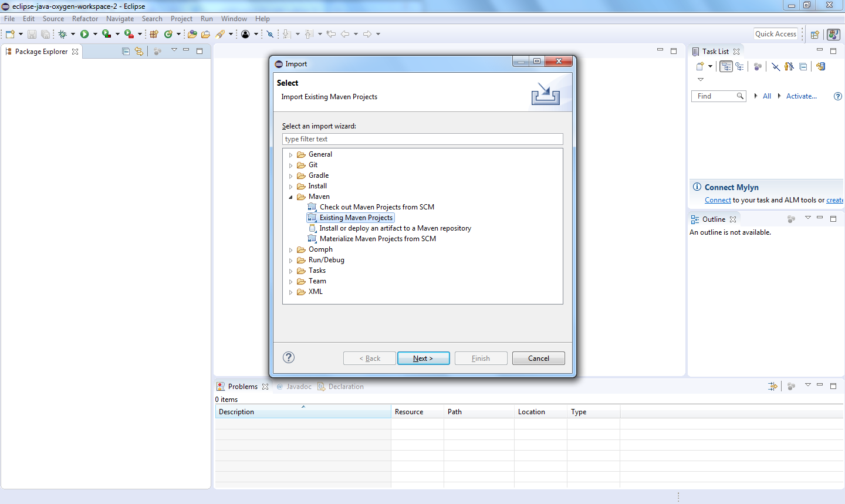
Task: Select Check out Maven Projects from SCM
Action: (x=371, y=207)
